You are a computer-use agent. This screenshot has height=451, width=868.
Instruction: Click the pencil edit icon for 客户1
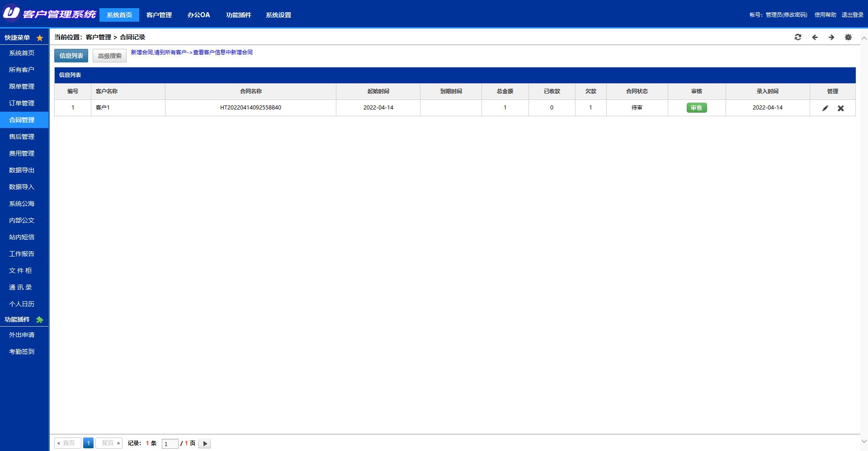coord(825,108)
